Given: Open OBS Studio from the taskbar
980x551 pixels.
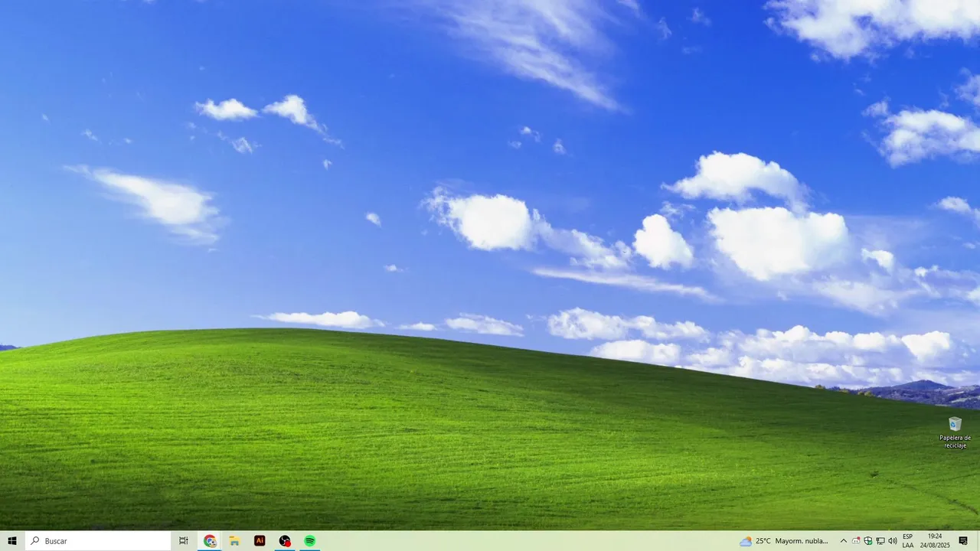Looking at the screenshot, I should 285,541.
